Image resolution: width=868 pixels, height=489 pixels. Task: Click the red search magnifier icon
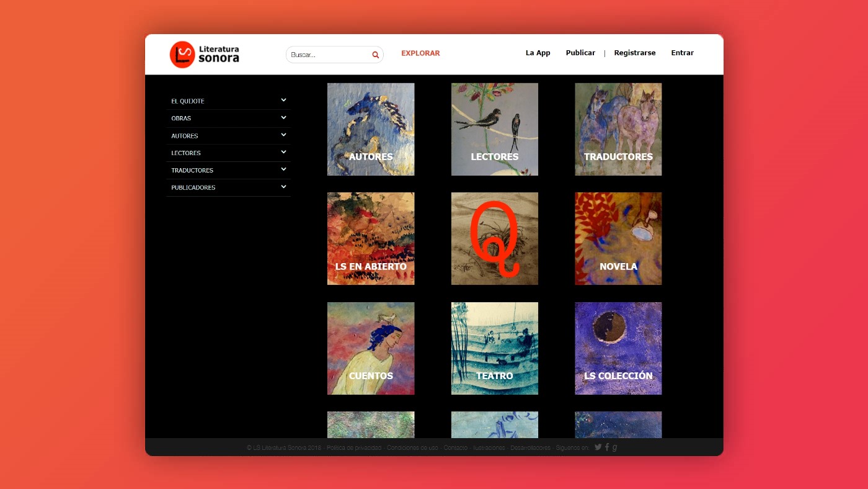(x=375, y=55)
